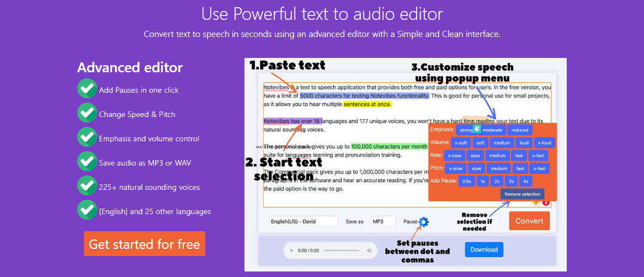Choose reduced emphasis

pyautogui.click(x=519, y=130)
